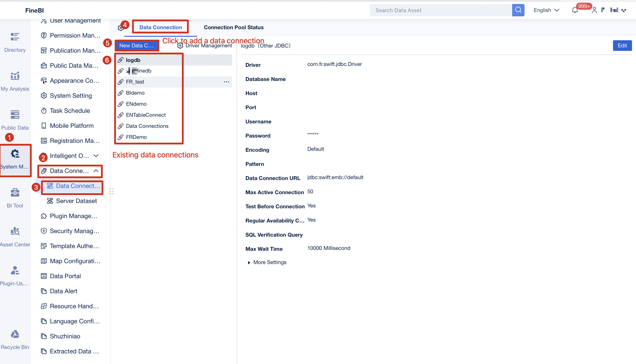Open the English language dropdown
This screenshot has width=636, height=364.
[546, 10]
